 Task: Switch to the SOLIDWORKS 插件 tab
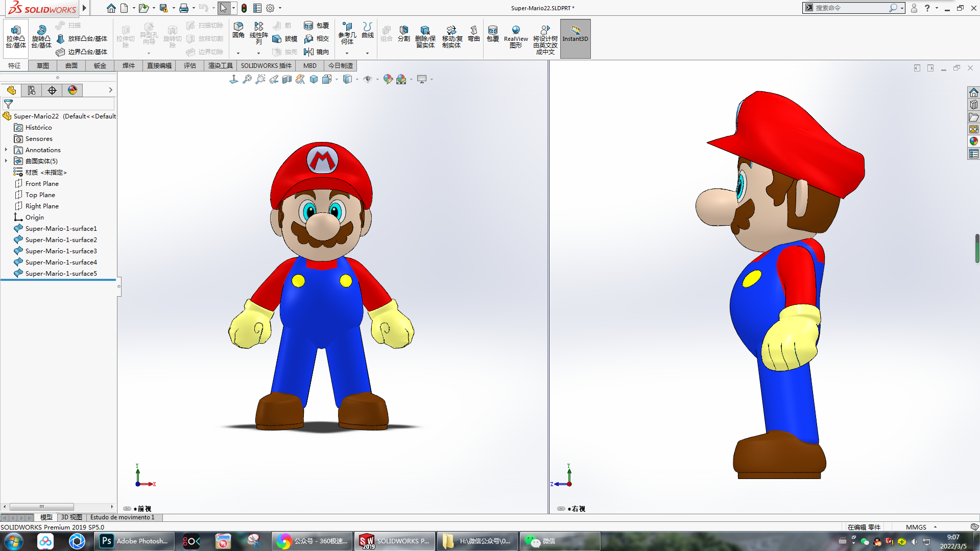(266, 66)
